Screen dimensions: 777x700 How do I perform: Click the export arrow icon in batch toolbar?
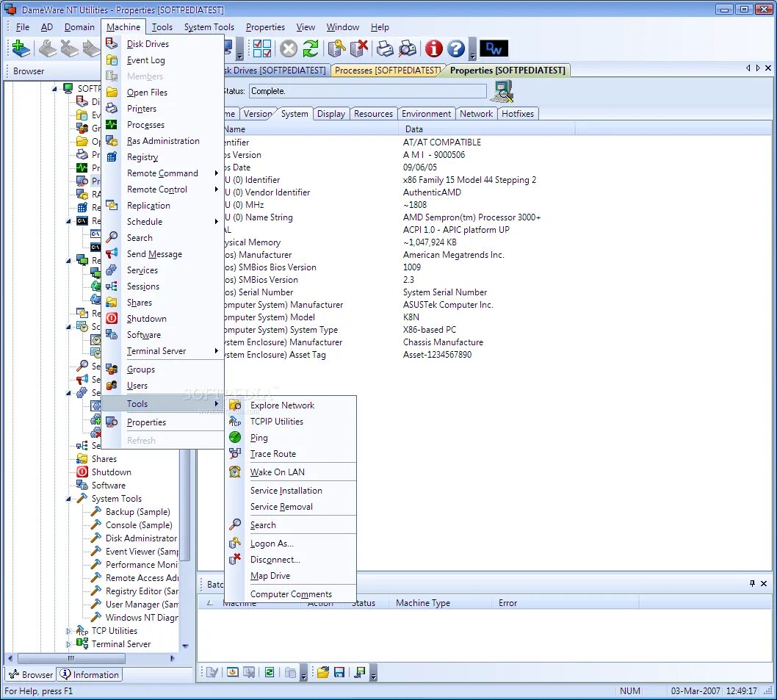[x=361, y=672]
